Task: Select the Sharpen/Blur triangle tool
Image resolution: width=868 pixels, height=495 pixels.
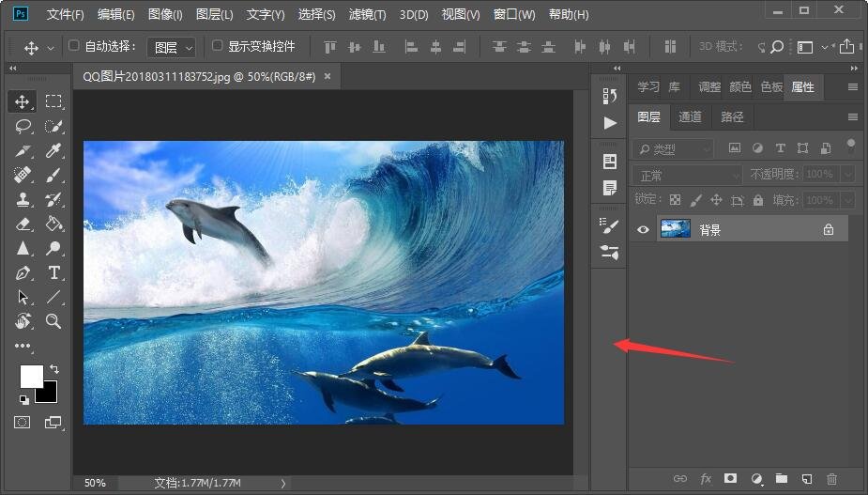Action: tap(23, 248)
